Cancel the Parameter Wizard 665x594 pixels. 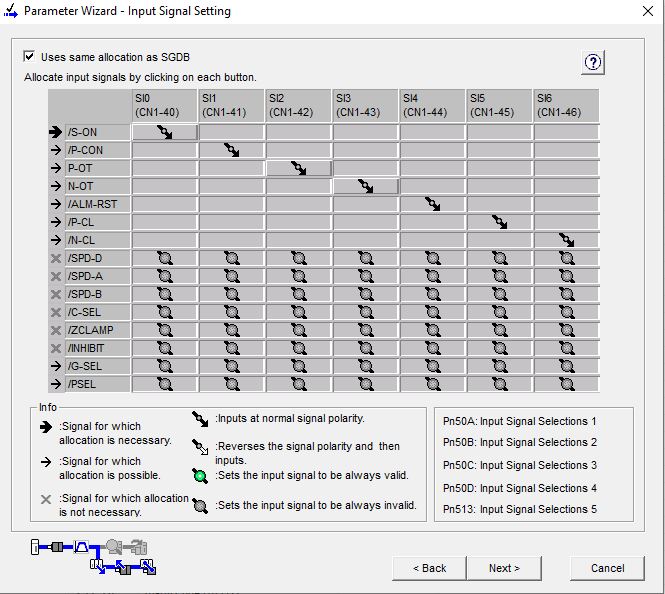coord(607,568)
